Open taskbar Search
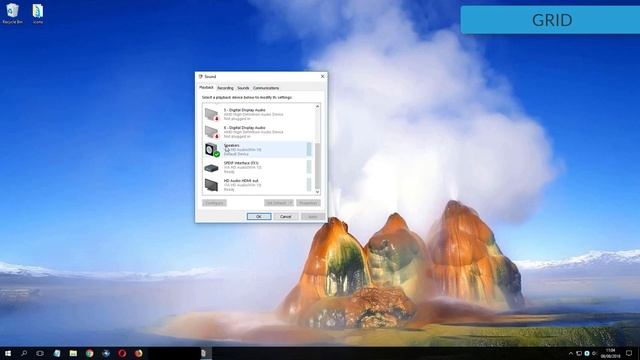 pyautogui.click(x=24, y=353)
